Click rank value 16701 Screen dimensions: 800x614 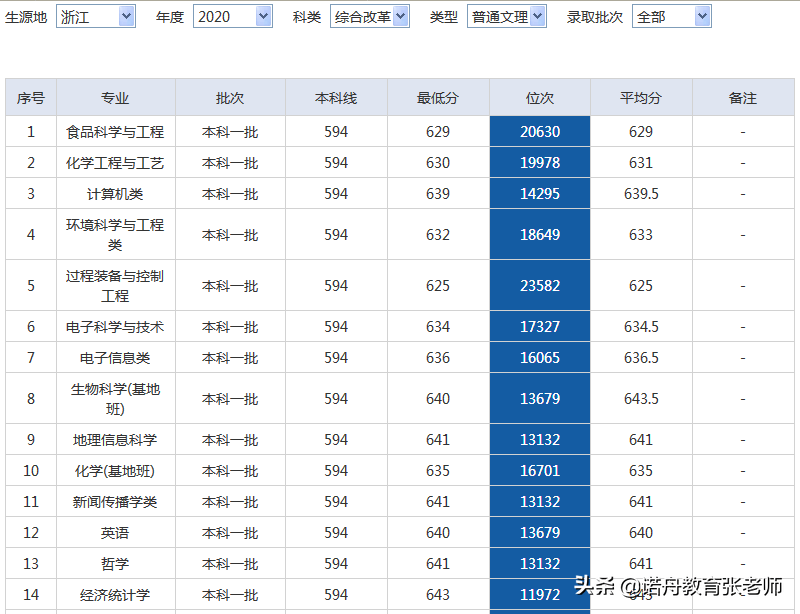point(540,471)
